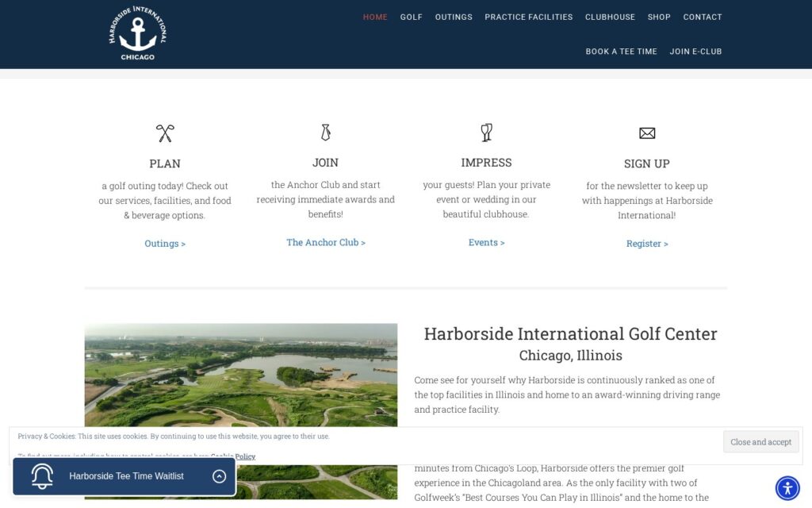Click Join E-Club in navigation

[x=695, y=52]
